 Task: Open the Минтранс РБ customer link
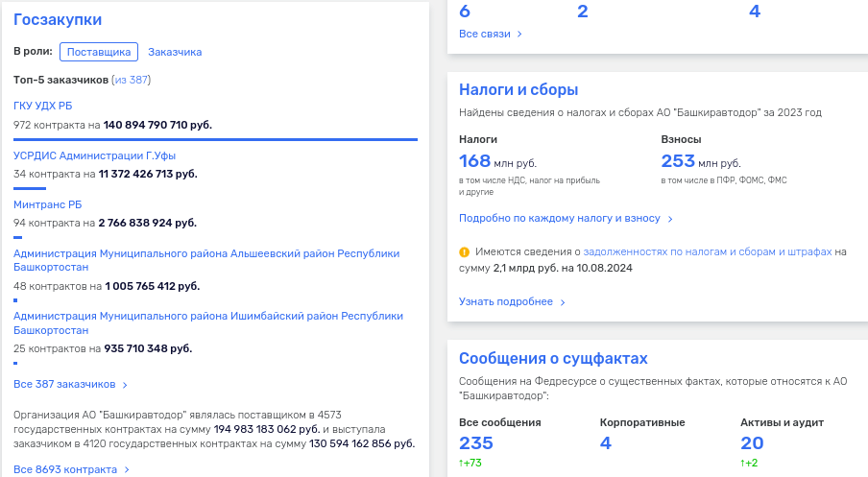(48, 204)
